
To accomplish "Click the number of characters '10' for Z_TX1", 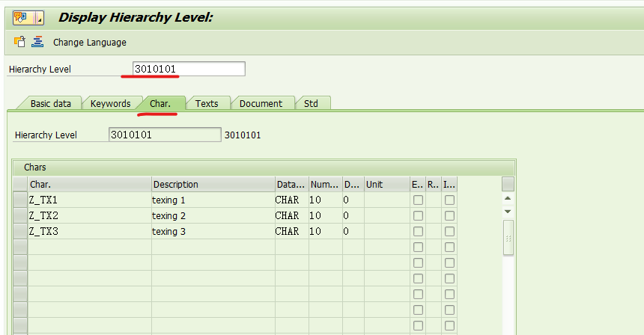I will [325, 200].
